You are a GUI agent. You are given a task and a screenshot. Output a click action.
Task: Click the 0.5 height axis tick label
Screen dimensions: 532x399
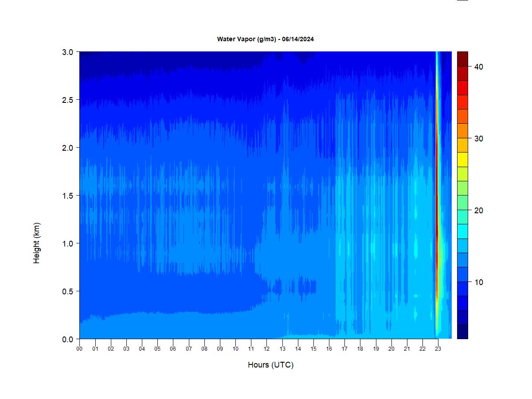click(67, 291)
